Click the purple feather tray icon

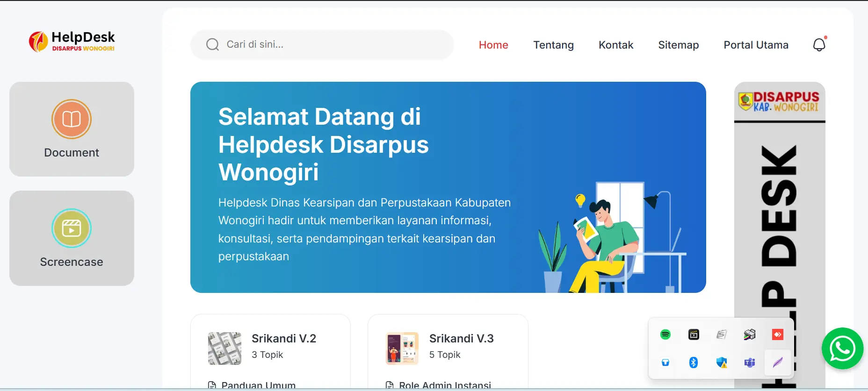[x=778, y=363]
